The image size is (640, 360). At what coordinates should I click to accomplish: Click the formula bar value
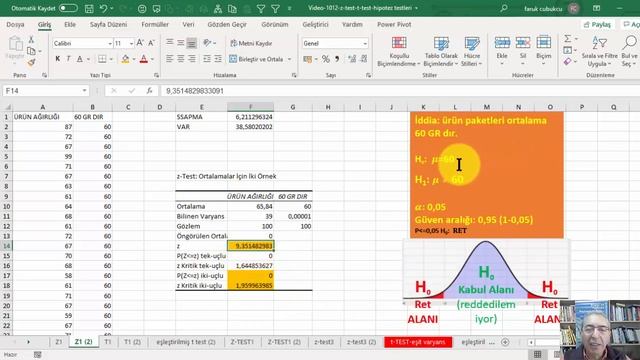(x=195, y=91)
